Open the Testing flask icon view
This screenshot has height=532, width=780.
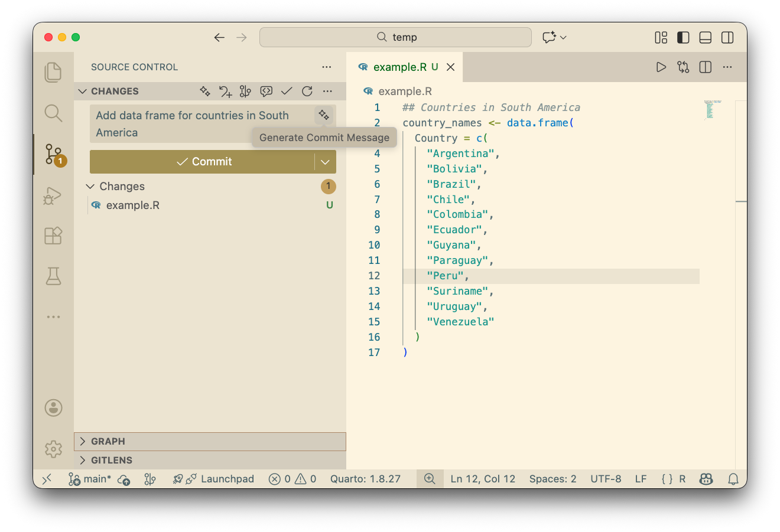coord(53,276)
